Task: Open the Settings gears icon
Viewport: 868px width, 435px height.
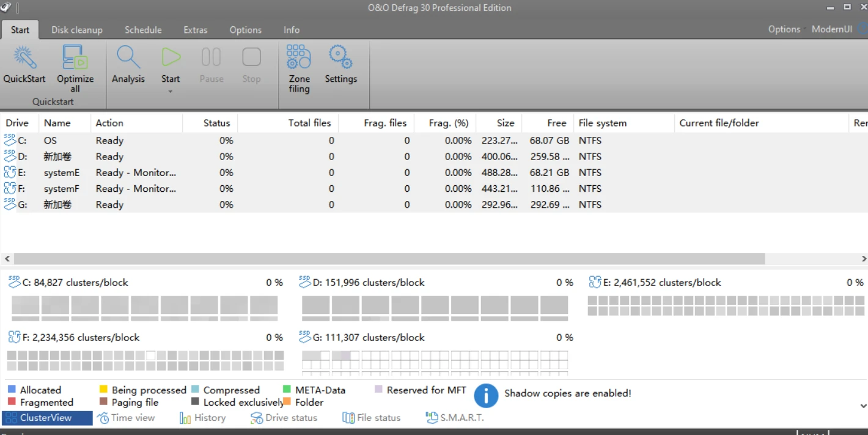Action: (x=340, y=57)
